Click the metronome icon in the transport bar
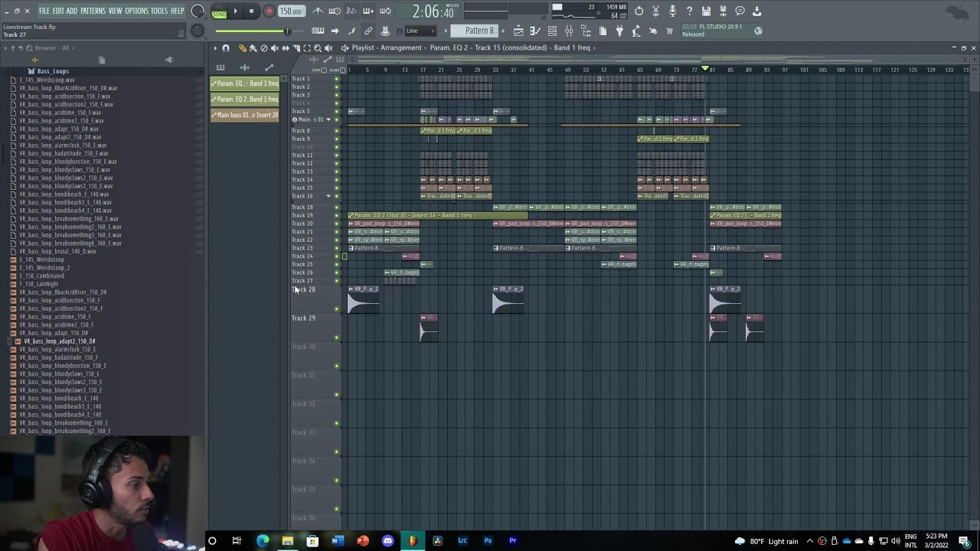 click(x=318, y=11)
